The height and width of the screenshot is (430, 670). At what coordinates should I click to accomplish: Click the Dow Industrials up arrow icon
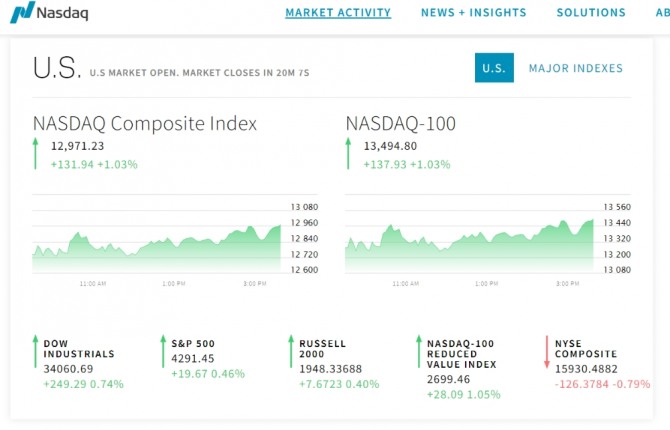pyautogui.click(x=35, y=352)
